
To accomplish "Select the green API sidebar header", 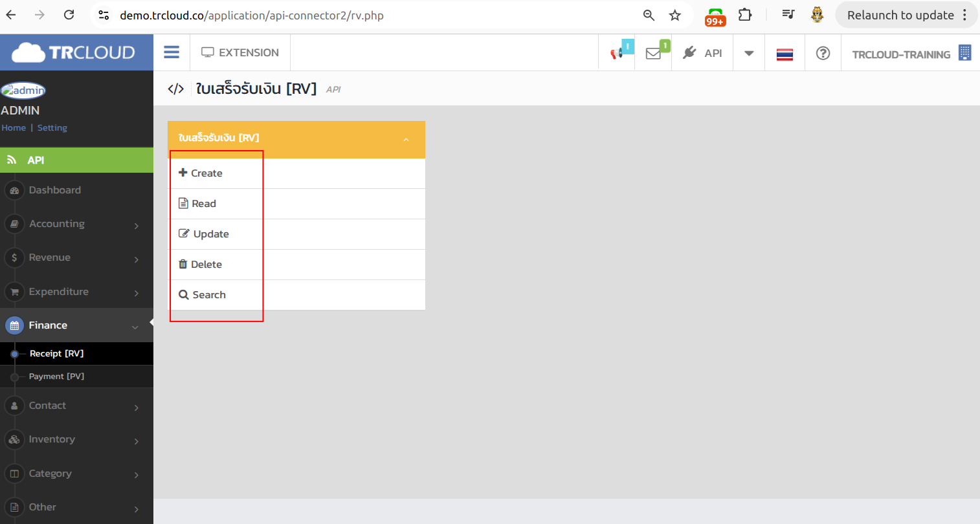I will [76, 160].
